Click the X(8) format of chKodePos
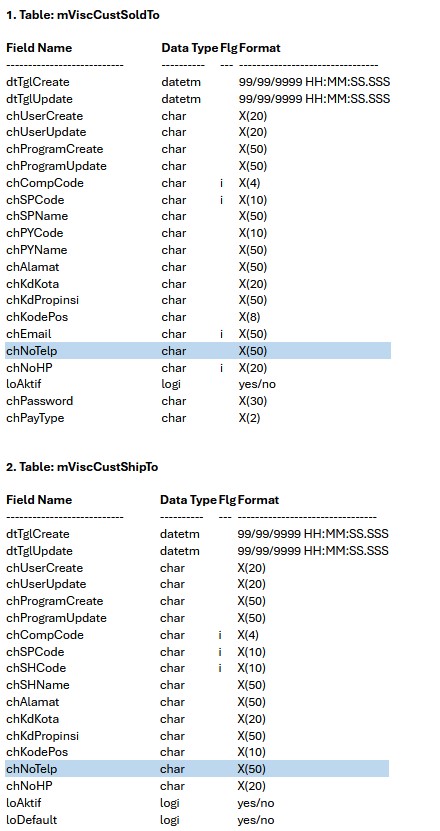Viewport: 440px width, 831px height. point(250,317)
